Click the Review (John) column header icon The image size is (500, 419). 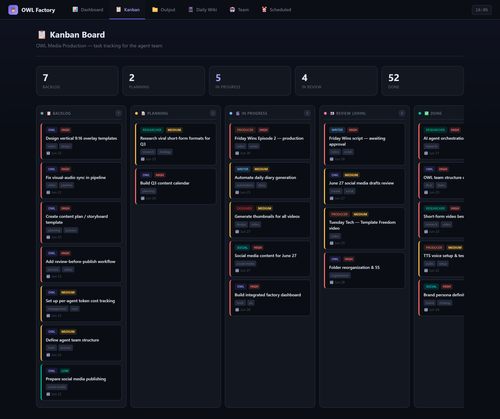[x=332, y=113]
